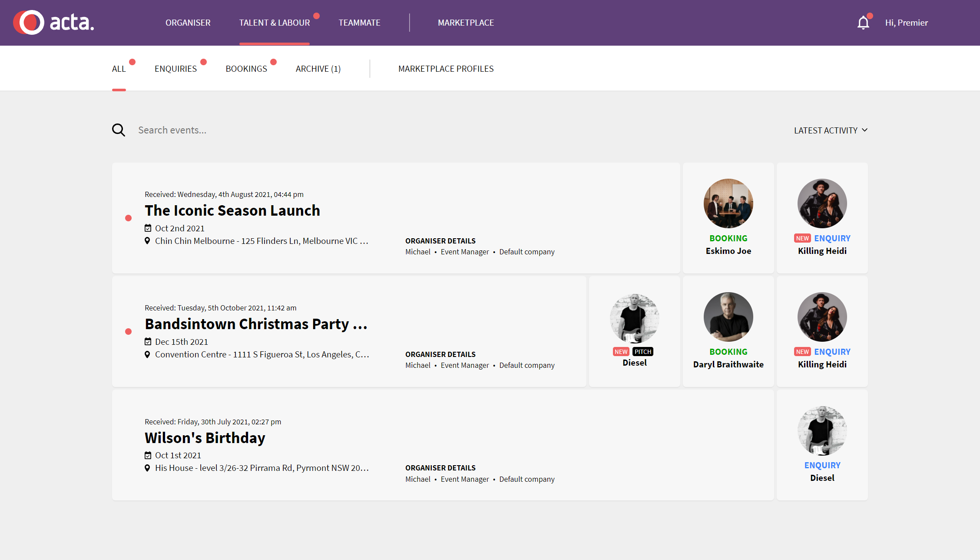Select TALENT & LABOUR in the top nav
The image size is (980, 560).
click(x=275, y=23)
